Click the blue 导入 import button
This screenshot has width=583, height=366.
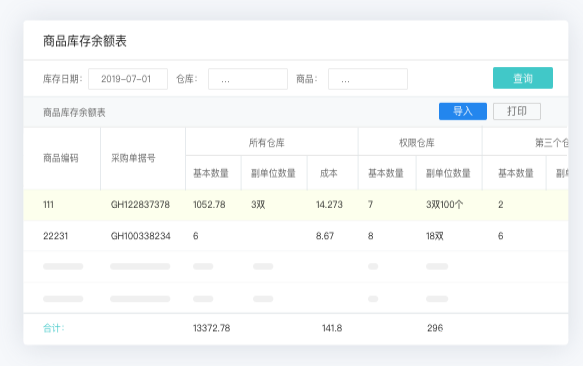(x=463, y=111)
